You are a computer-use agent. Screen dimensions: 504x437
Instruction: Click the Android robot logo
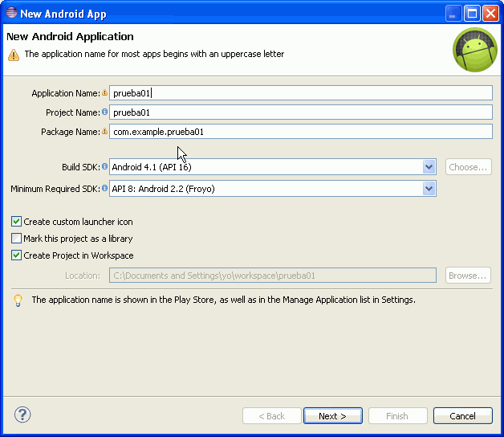(x=475, y=50)
